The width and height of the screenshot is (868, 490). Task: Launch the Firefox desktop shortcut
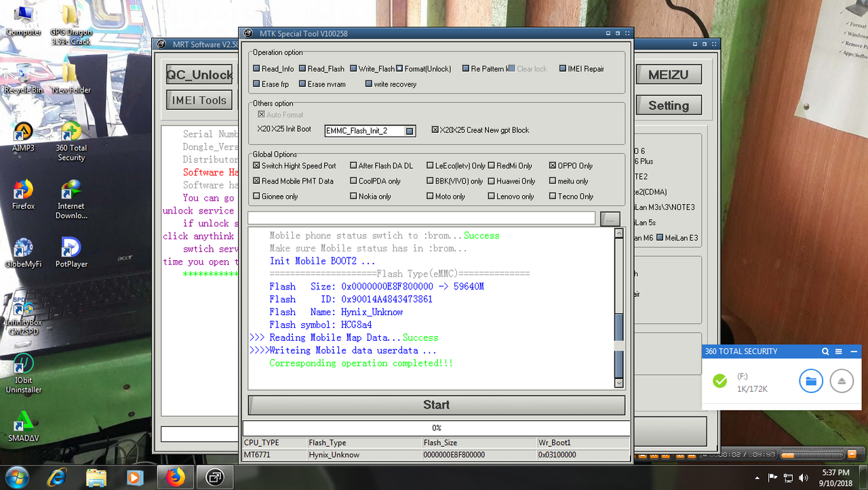coord(23,195)
